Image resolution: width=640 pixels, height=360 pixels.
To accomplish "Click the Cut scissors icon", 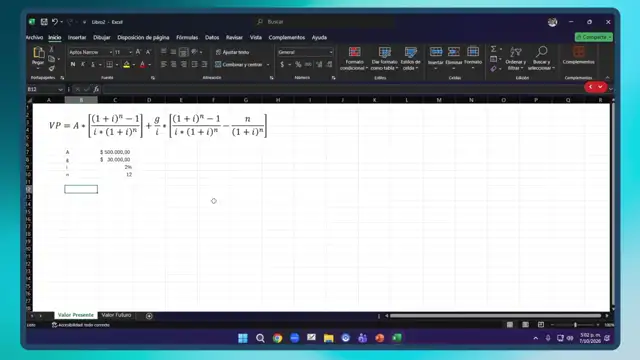I will tap(51, 49).
